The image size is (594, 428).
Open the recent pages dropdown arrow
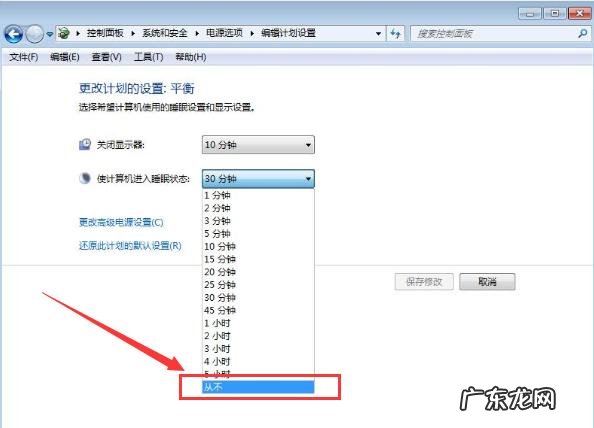point(50,34)
